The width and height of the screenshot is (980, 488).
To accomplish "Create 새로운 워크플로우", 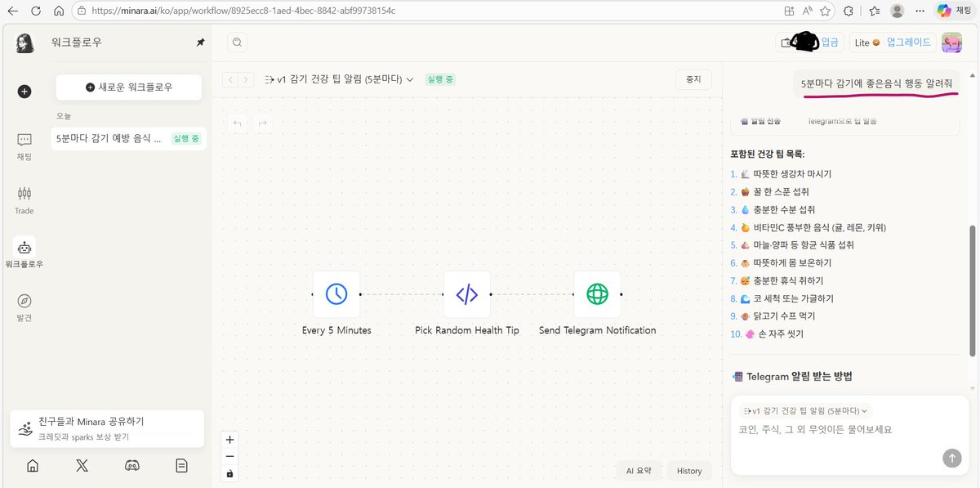I will [129, 87].
